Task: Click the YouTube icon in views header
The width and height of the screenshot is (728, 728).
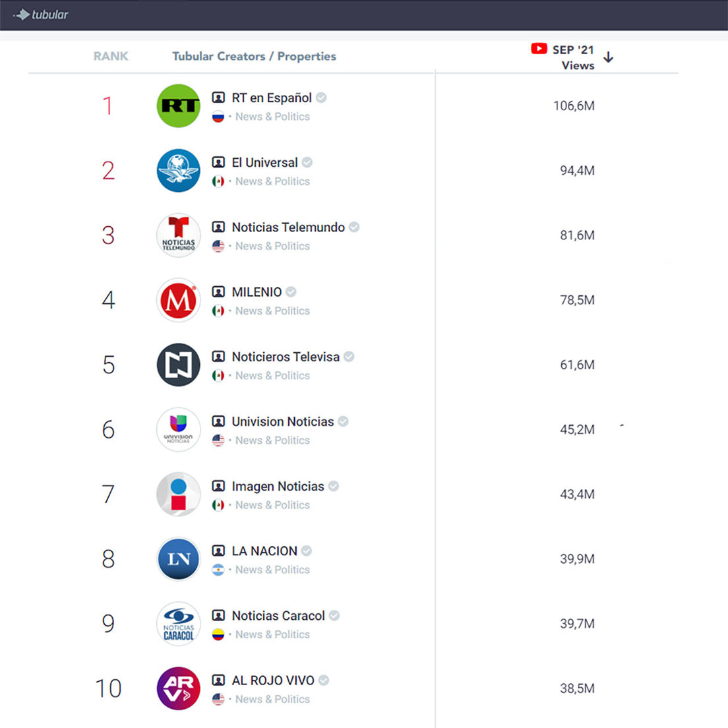Action: point(539,49)
